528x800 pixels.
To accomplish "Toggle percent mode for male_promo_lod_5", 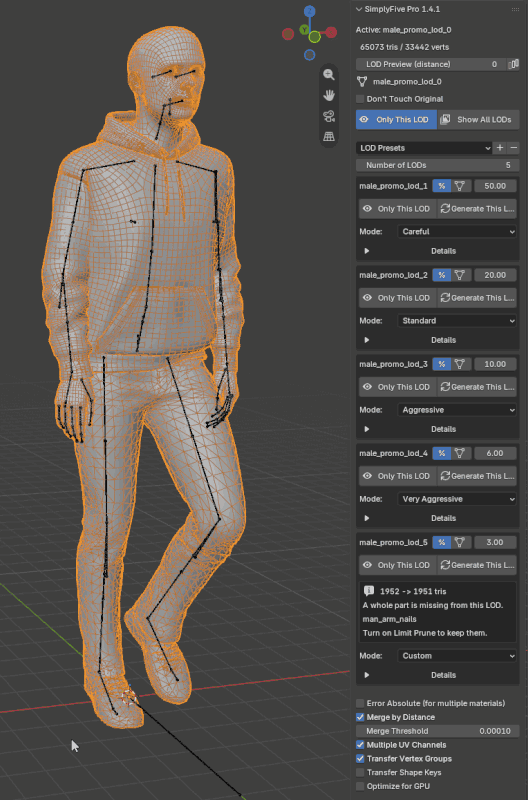I will pyautogui.click(x=442, y=542).
